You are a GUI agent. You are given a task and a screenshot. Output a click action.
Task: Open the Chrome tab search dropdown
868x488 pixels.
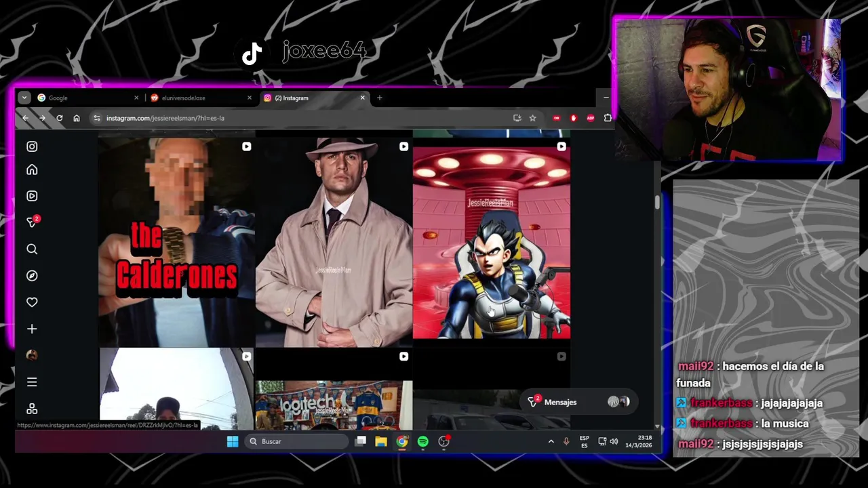pyautogui.click(x=24, y=98)
